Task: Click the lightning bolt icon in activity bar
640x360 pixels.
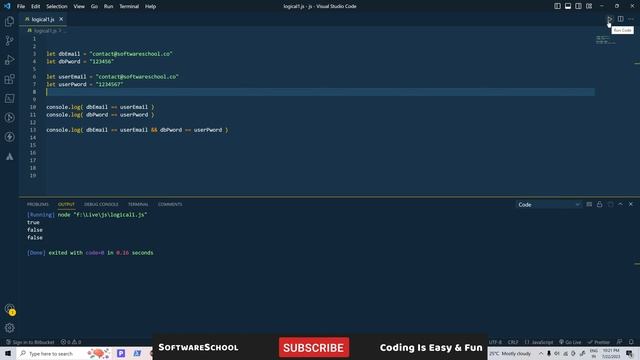Action: pos(9,137)
